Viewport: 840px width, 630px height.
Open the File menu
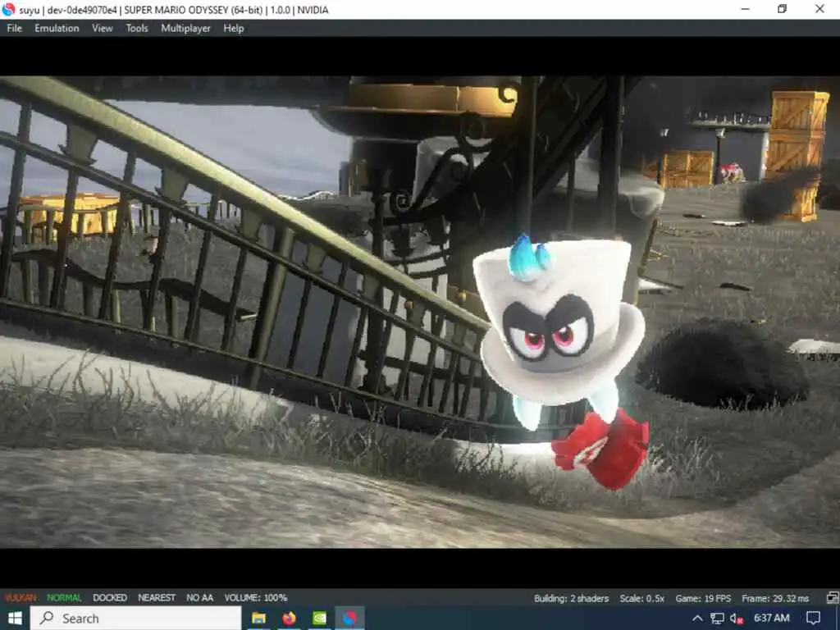coord(15,29)
